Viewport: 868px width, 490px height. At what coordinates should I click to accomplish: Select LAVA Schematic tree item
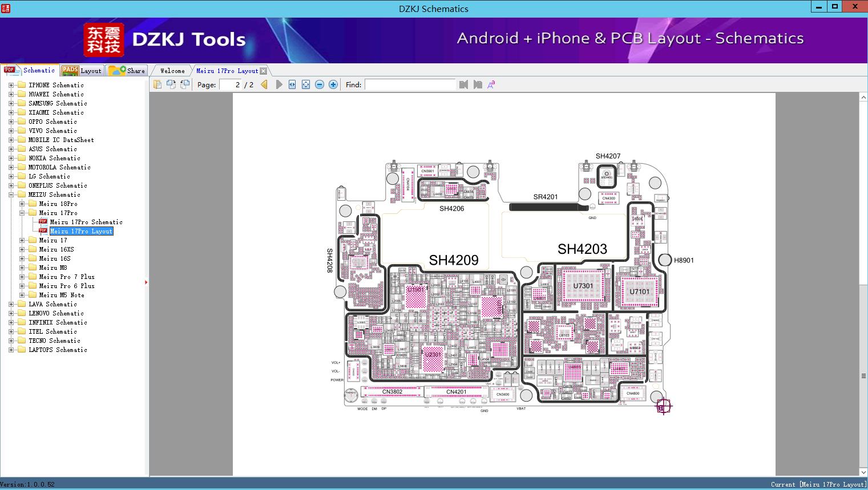tap(53, 304)
